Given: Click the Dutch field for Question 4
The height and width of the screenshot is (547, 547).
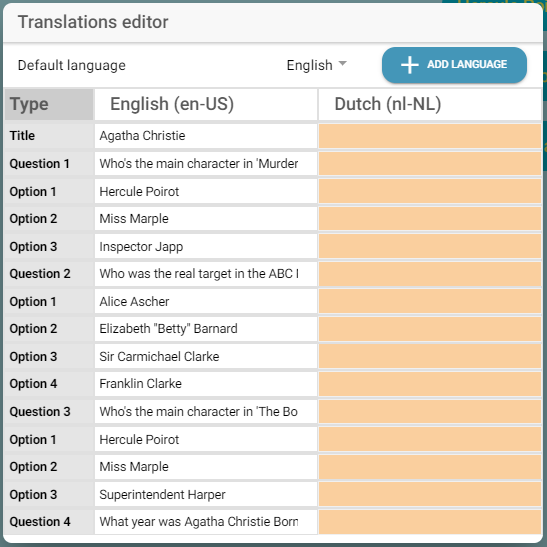Looking at the screenshot, I should point(430,522).
